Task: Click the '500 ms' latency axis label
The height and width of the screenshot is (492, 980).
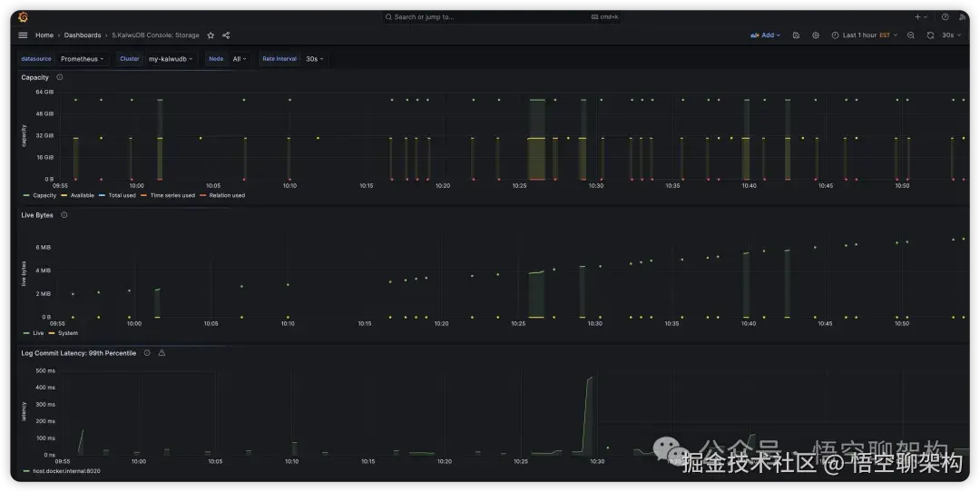Action: click(x=45, y=370)
